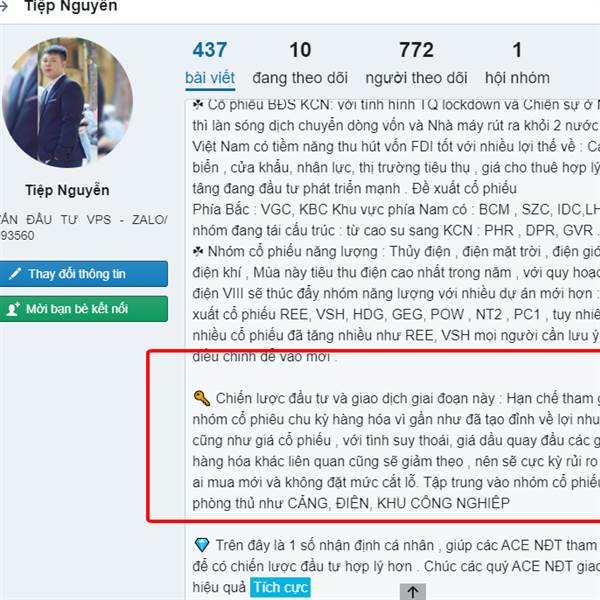Open the 10 đang theo dõi tab

click(x=300, y=64)
